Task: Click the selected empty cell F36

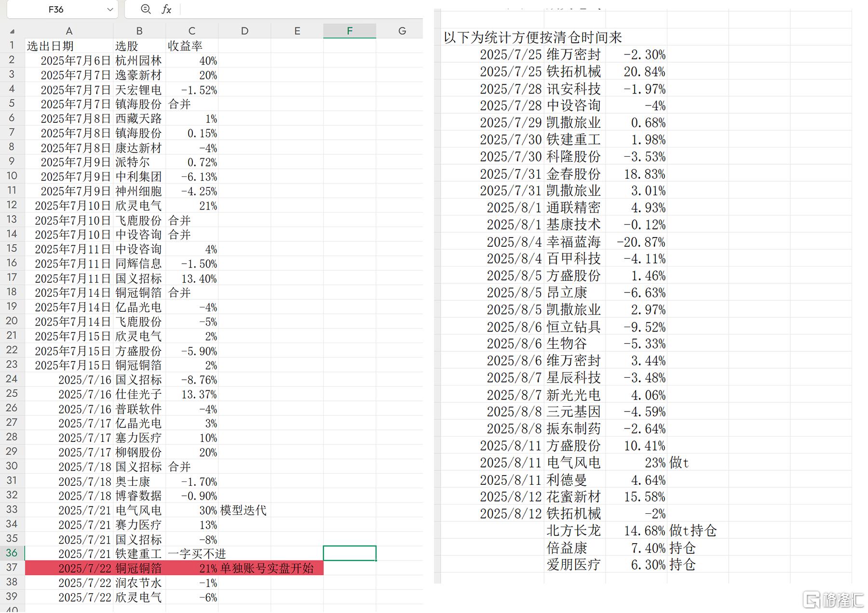Action: tap(350, 553)
